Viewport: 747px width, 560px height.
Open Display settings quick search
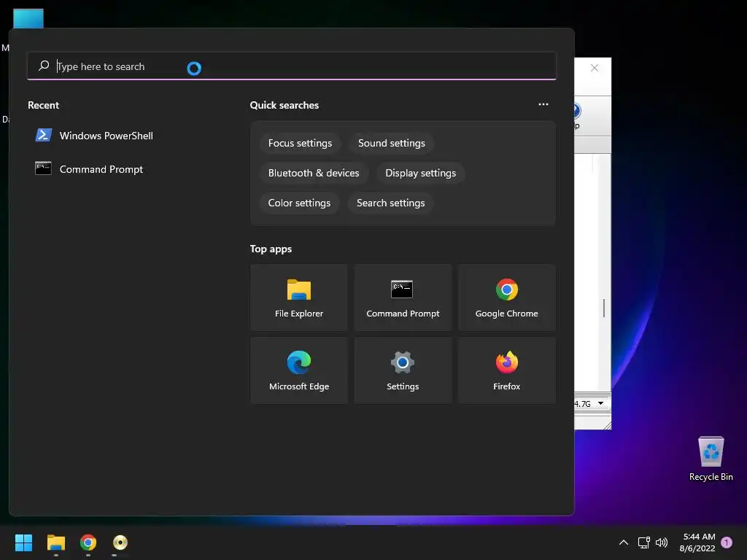coord(421,174)
